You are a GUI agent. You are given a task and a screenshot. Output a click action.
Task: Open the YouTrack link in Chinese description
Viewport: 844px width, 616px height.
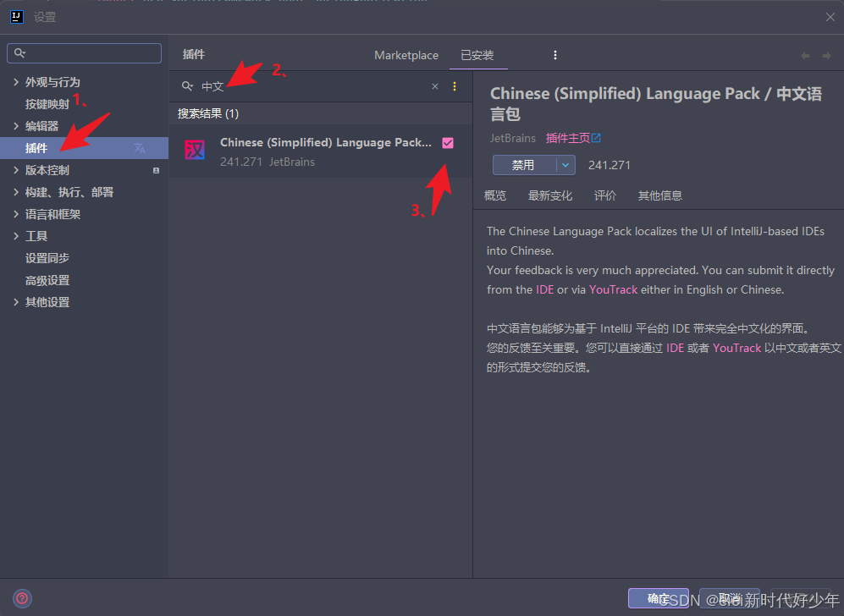pos(736,348)
